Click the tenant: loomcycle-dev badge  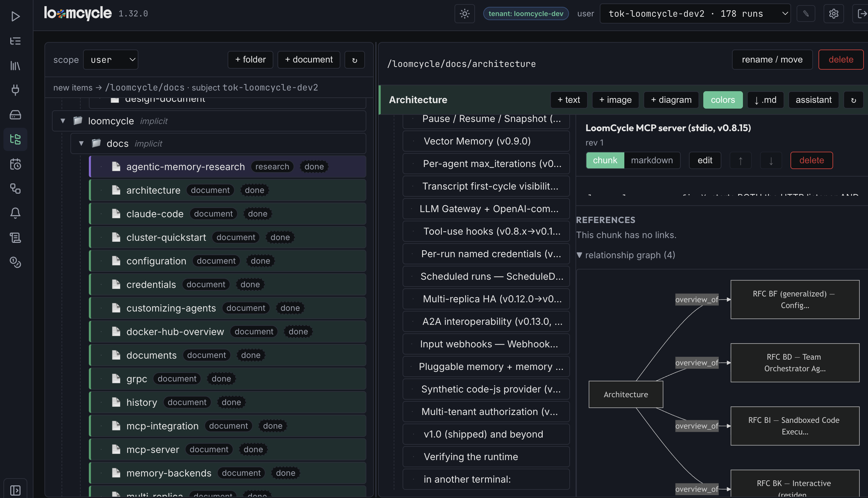point(526,14)
